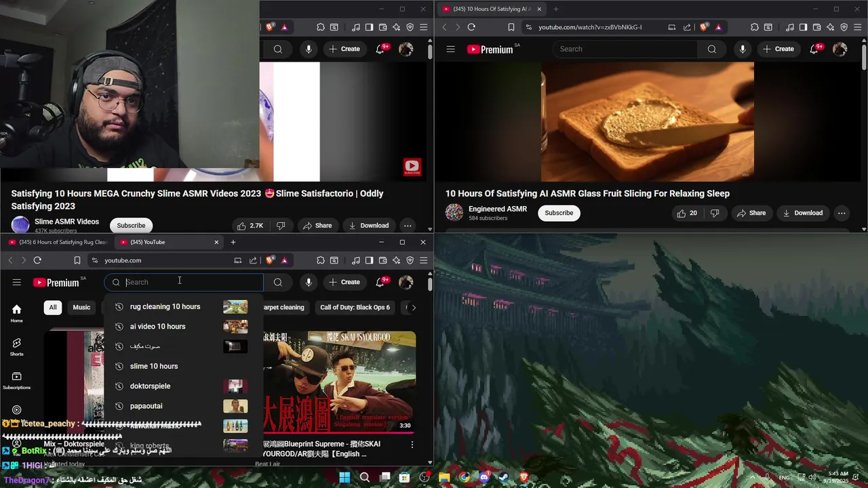Click search magnifier in Glass Fruit video window
868x488 pixels.
[712, 49]
